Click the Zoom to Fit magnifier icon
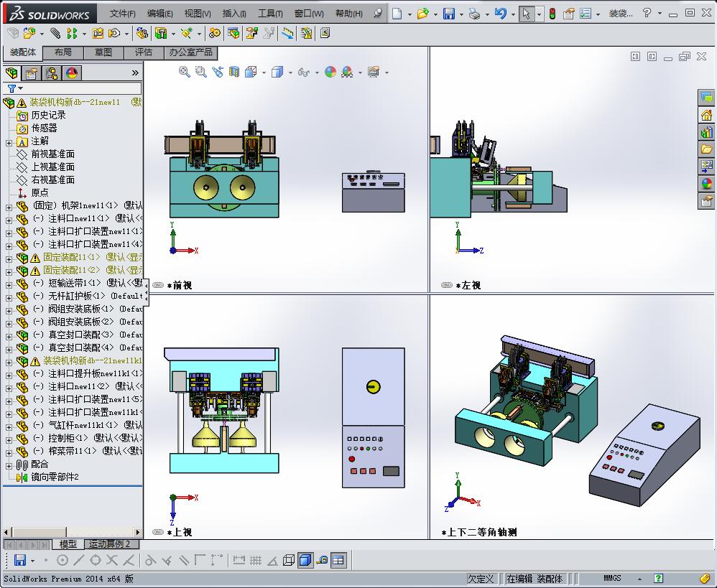The width and height of the screenshot is (717, 588). tap(185, 72)
